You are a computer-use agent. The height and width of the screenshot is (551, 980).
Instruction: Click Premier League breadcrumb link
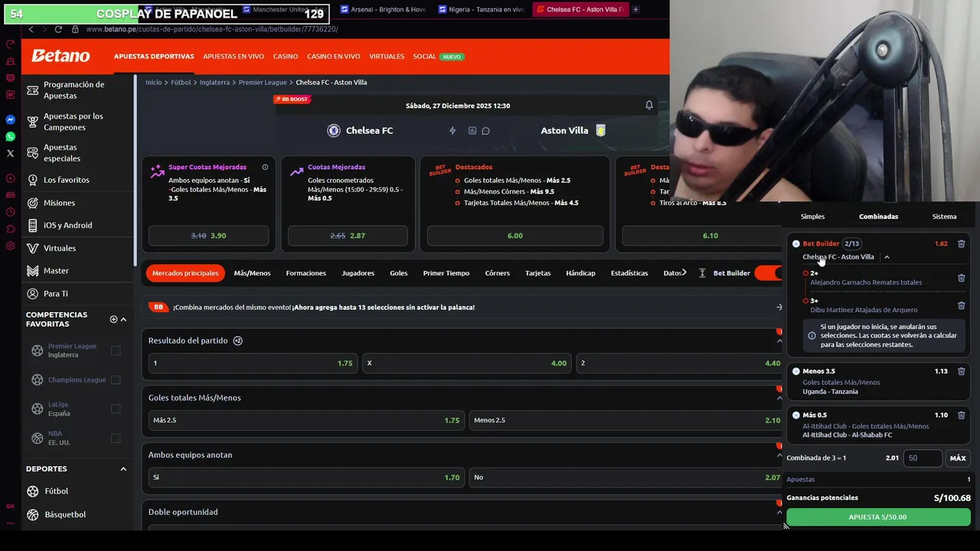263,83
